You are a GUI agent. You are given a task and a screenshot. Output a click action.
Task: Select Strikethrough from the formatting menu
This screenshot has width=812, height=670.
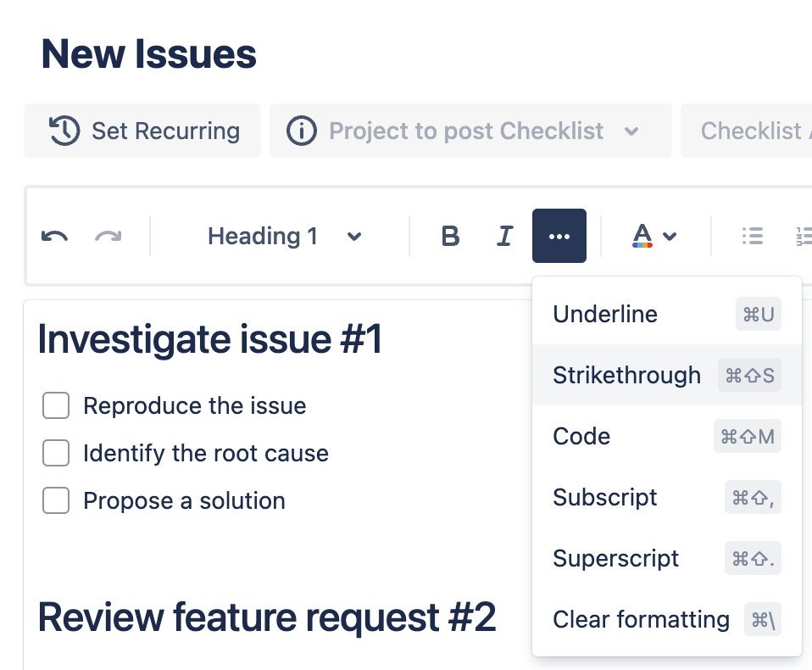626,375
